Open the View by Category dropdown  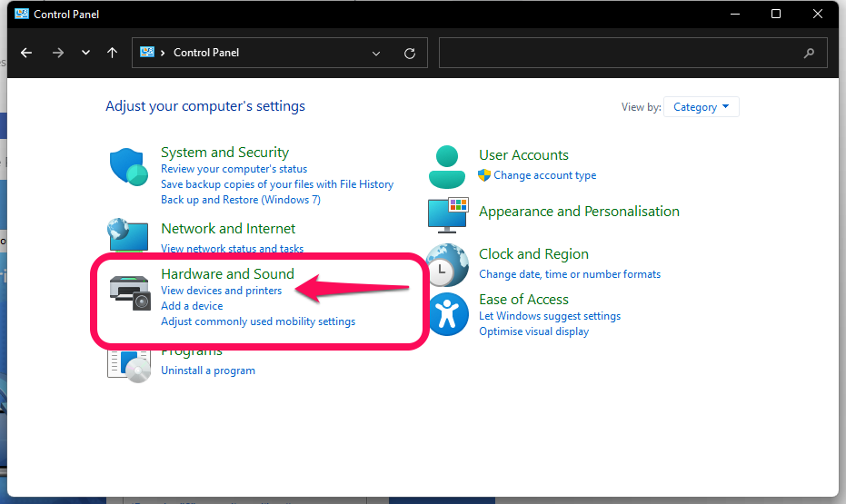701,107
